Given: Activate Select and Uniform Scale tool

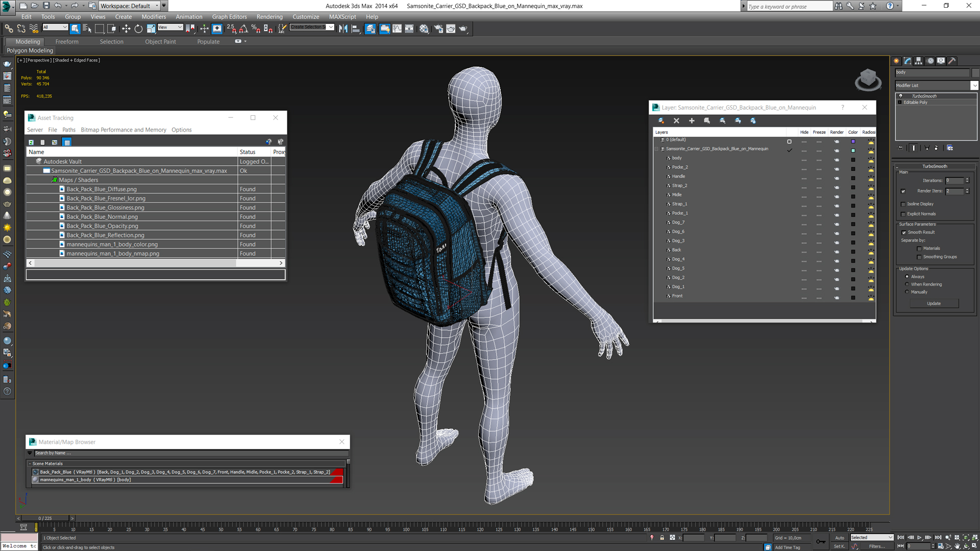Looking at the screenshot, I should (151, 29).
